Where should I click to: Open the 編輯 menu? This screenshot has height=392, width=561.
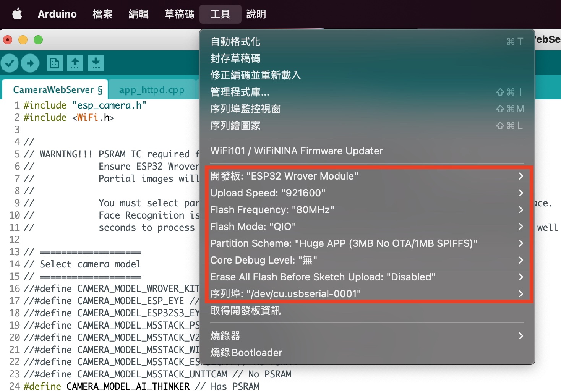click(x=138, y=14)
